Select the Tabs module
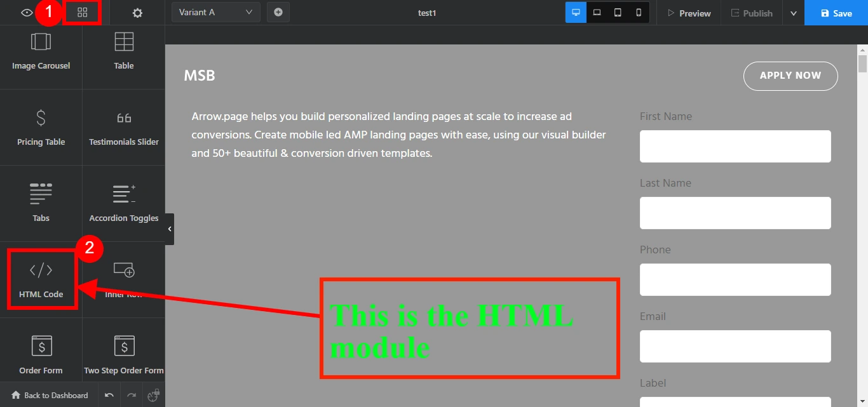868x407 pixels. (x=41, y=203)
